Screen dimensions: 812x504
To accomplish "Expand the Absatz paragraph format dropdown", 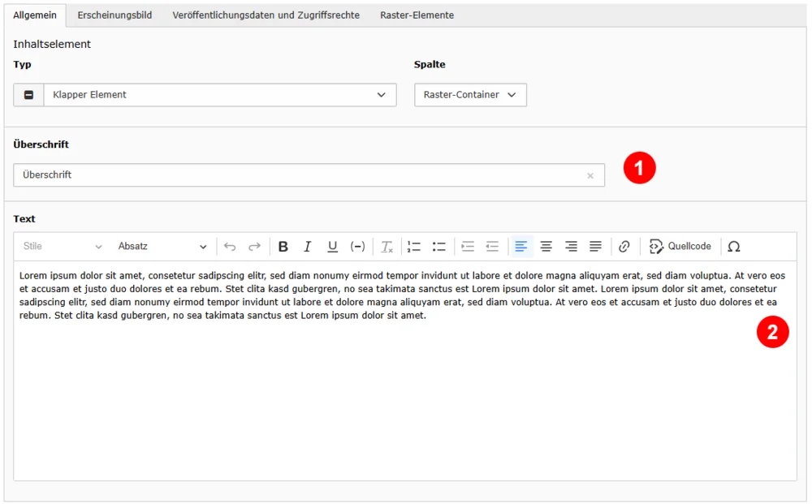I will click(162, 247).
